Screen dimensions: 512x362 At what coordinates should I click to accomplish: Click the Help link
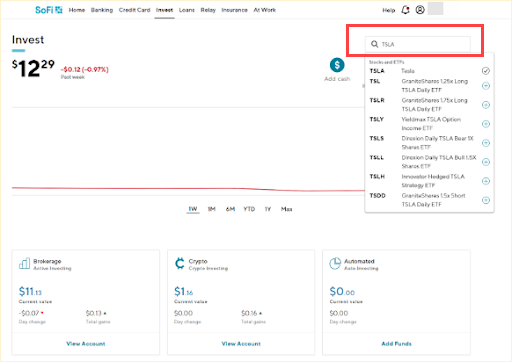pos(389,10)
